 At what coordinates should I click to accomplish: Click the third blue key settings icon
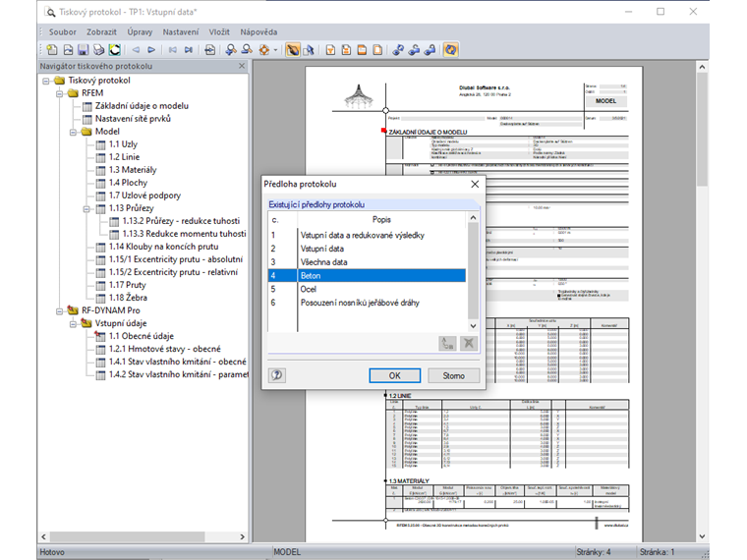430,49
